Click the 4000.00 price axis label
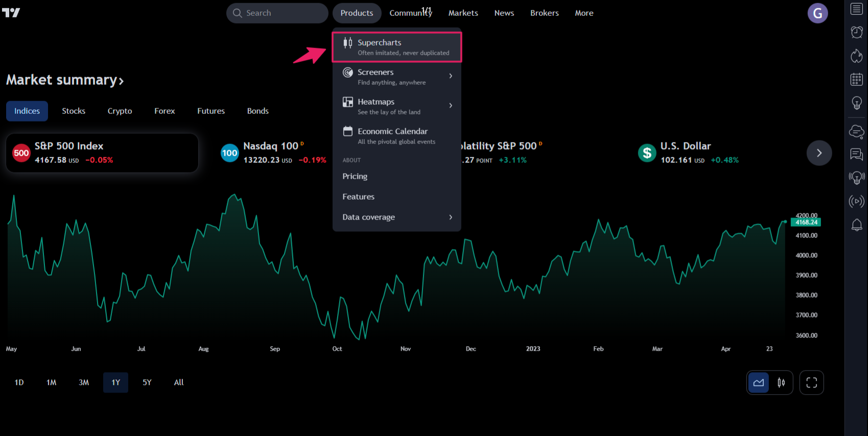Viewport: 868px width, 436px height. tap(807, 255)
